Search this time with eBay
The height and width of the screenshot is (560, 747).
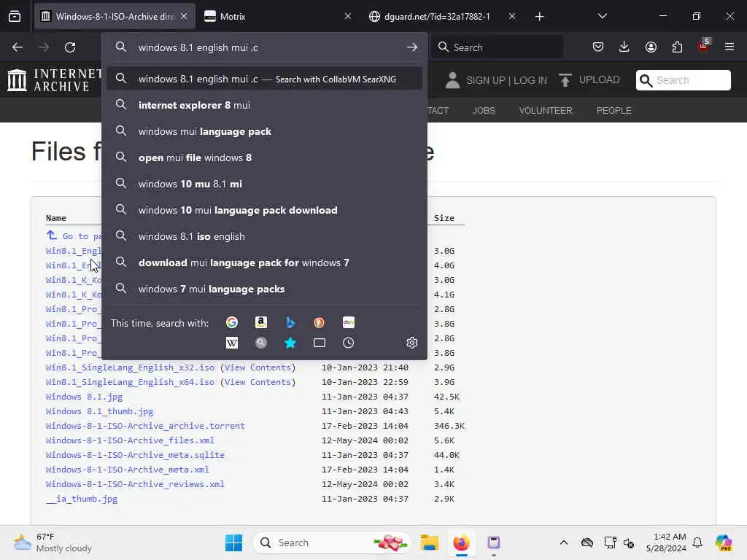pos(348,322)
